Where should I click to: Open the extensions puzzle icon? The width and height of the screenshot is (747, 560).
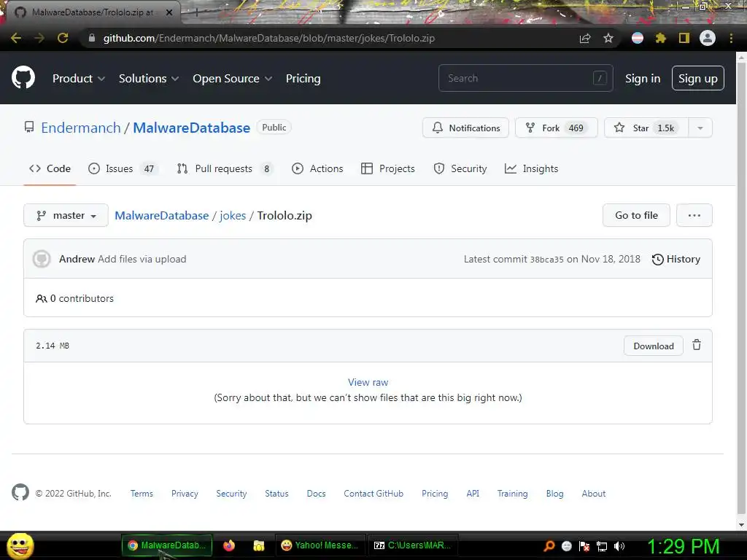660,38
